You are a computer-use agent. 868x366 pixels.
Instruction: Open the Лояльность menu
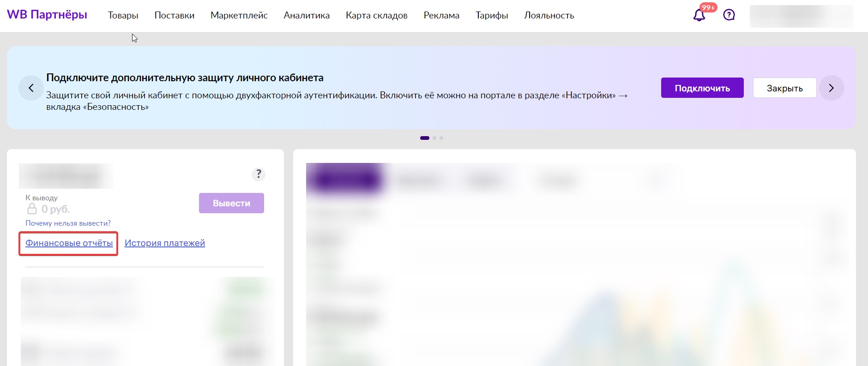point(549,15)
